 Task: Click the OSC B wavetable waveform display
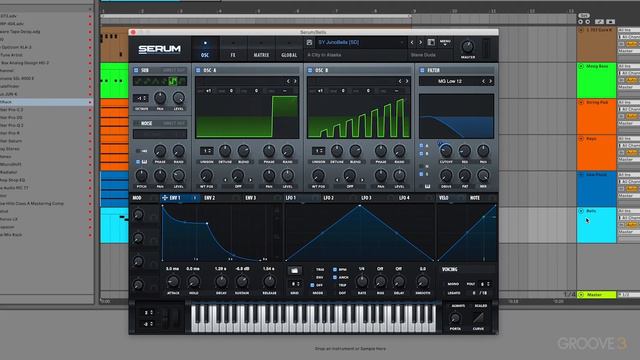(x=359, y=117)
